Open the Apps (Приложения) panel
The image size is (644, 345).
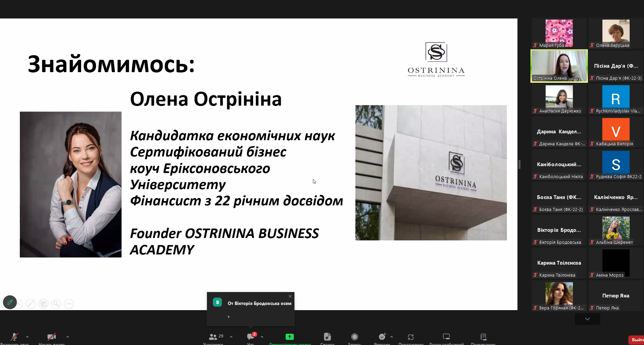[x=411, y=337]
